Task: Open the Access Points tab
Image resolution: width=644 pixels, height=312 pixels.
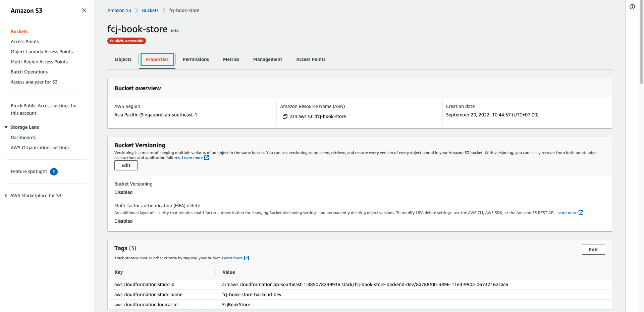Action: point(311,59)
